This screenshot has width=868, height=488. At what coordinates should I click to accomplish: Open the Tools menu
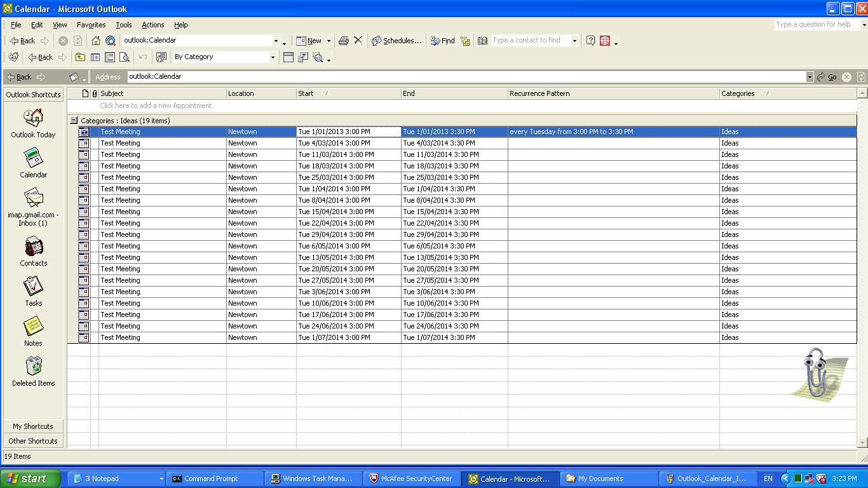[123, 25]
